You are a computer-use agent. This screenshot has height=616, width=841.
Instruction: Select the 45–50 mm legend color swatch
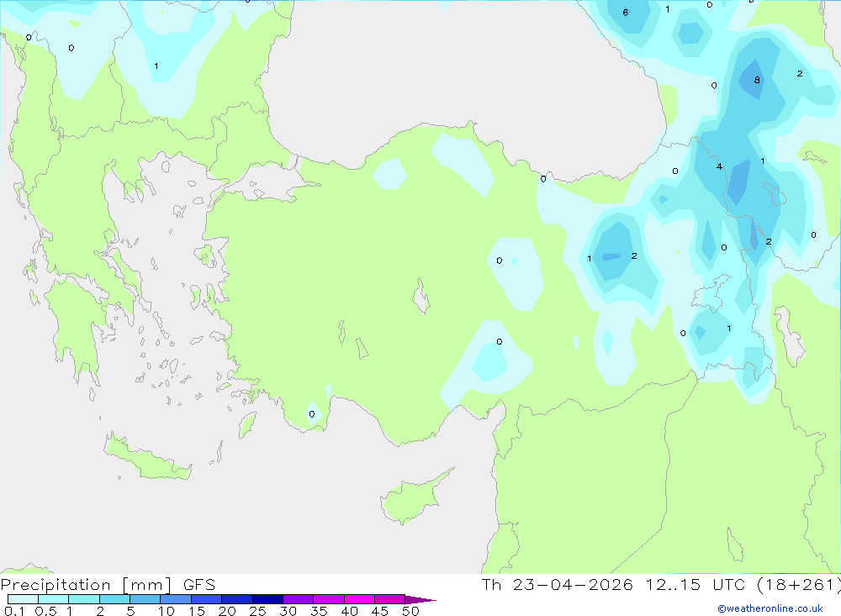(389, 599)
